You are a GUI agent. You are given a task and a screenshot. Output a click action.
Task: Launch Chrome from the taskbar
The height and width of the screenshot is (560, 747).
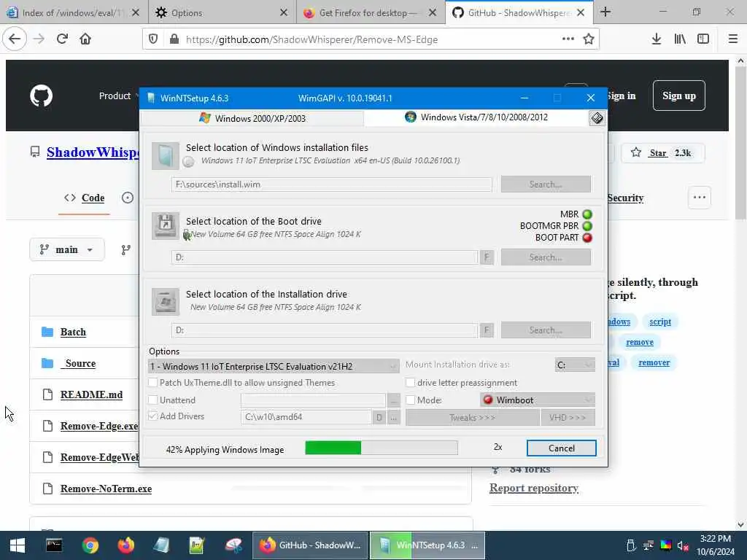coord(90,545)
